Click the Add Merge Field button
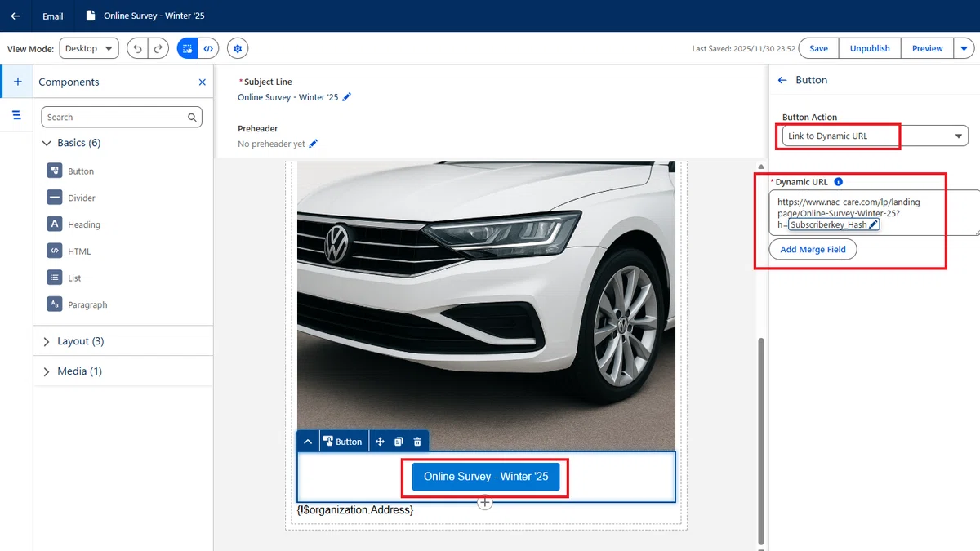980x551 pixels. (813, 249)
